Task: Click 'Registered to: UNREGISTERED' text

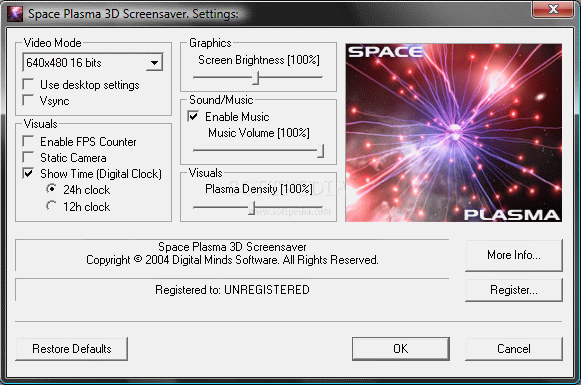Action: (232, 290)
